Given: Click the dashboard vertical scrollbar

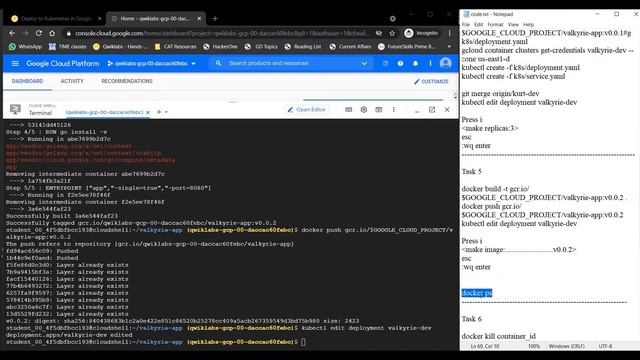Looking at the screenshot, I should [455, 96].
